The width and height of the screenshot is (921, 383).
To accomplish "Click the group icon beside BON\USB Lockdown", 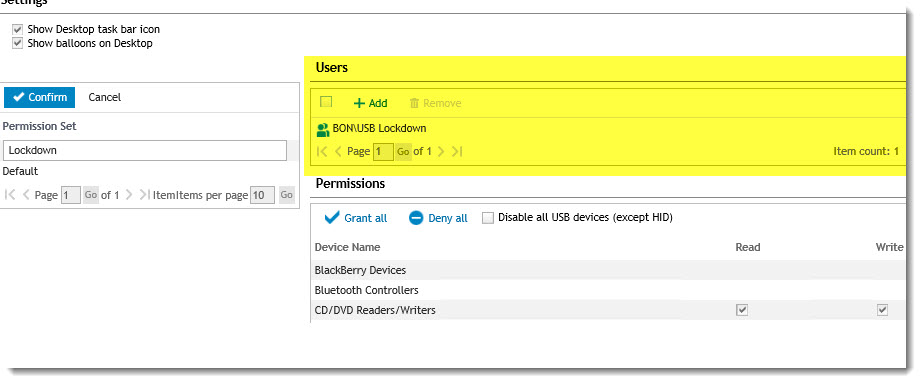I will pyautogui.click(x=323, y=130).
